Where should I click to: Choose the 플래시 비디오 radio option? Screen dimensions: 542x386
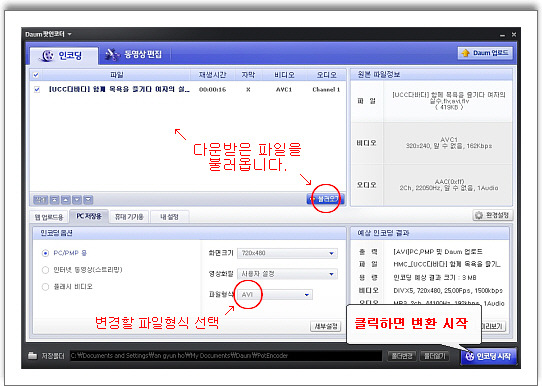[45, 286]
